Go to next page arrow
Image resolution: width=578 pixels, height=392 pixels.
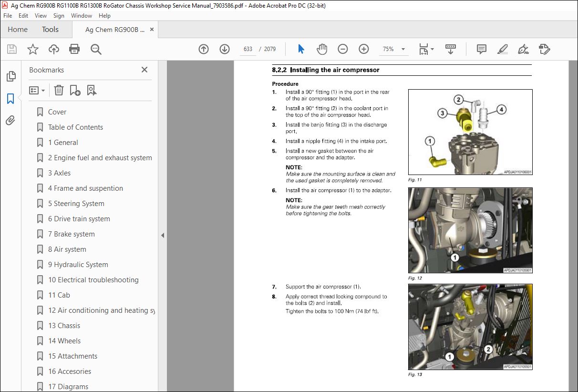click(225, 49)
